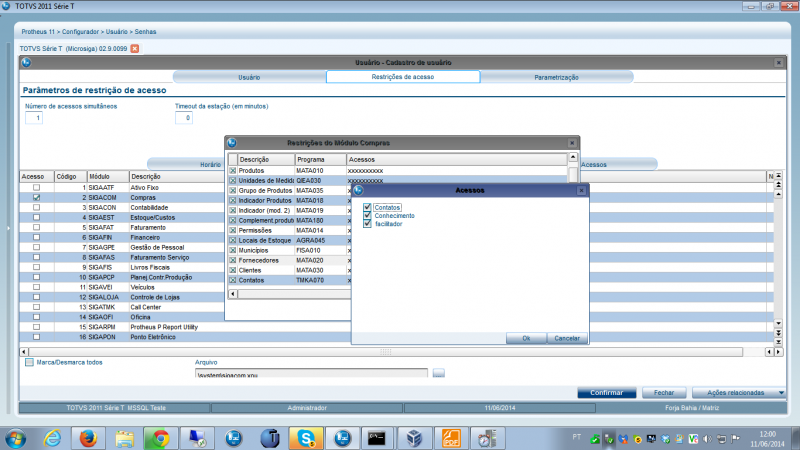Click the Indicador Produtos row marker icon
Screen dimensions: 800x450
233,201
